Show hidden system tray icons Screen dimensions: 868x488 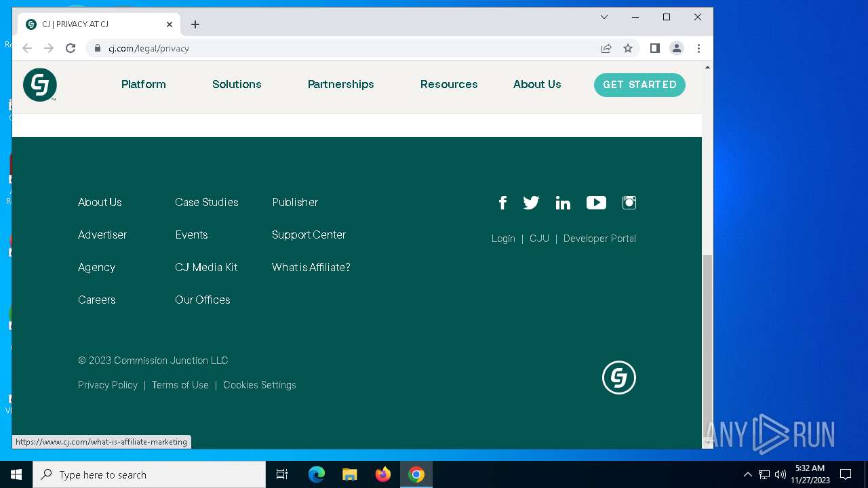(748, 474)
